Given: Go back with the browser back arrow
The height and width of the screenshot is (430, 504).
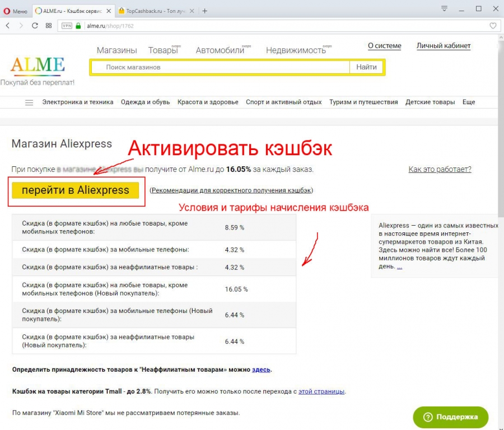Looking at the screenshot, I should 8,26.
